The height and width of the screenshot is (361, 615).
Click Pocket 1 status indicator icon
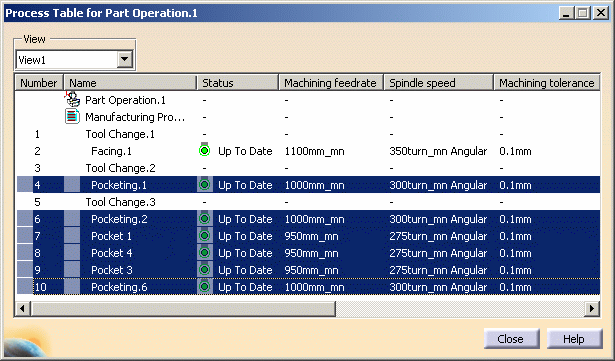(x=204, y=235)
